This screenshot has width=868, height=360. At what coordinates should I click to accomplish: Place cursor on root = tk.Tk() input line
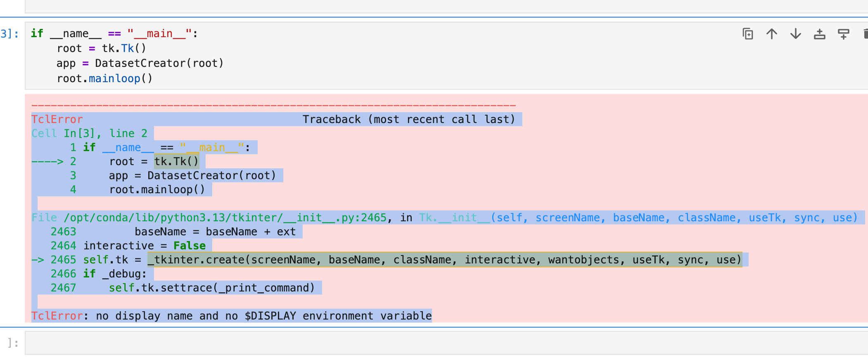pos(101,49)
